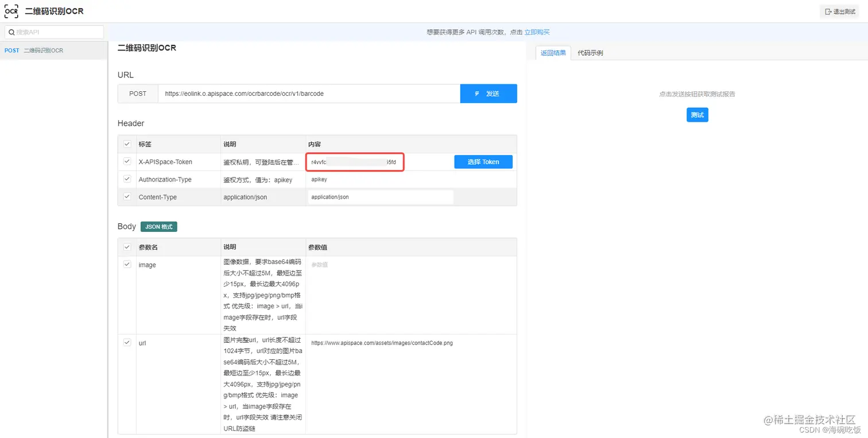Viewport: 868px width, 438px height.
Task: Click the green JSON 格式 badge beside Body
Action: (158, 226)
